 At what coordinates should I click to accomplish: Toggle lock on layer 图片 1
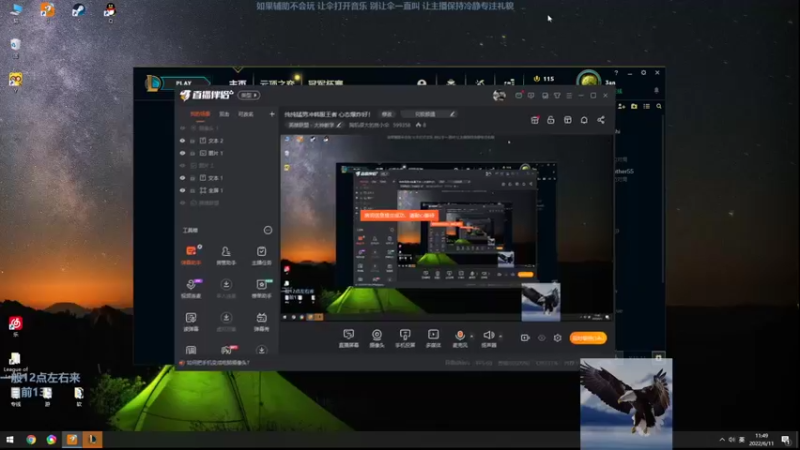click(x=192, y=153)
